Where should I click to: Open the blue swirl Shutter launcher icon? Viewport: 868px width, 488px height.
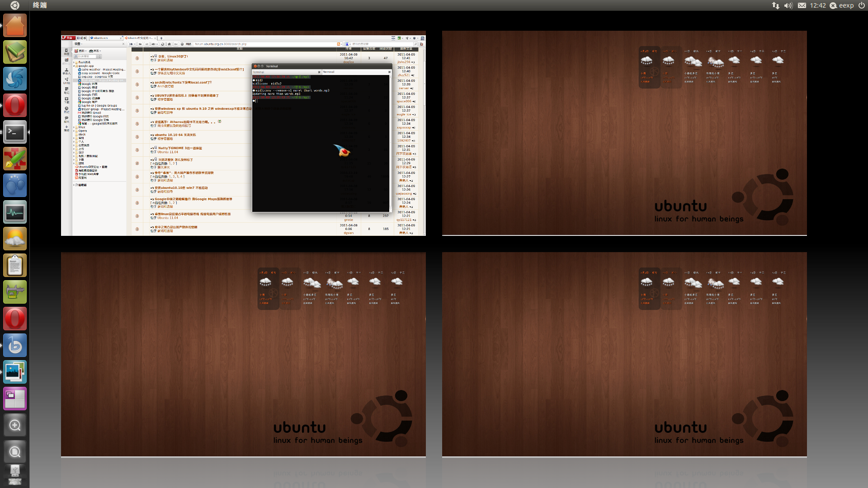15,79
